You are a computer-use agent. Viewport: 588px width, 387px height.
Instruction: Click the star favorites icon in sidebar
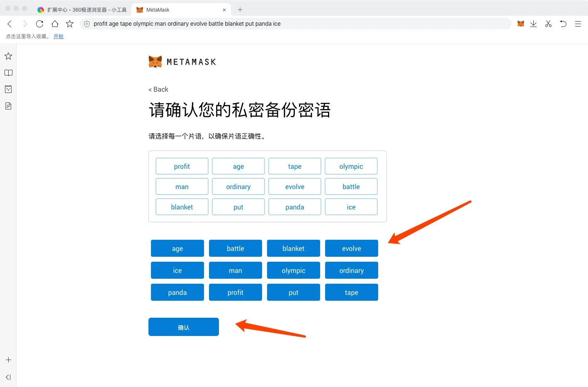(x=8, y=56)
